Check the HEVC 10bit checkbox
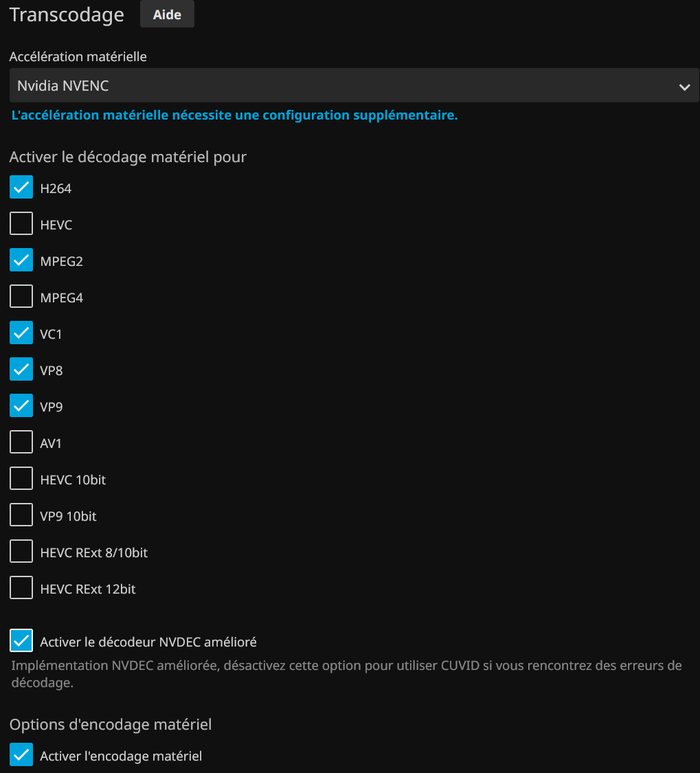The image size is (700, 773). click(21, 479)
